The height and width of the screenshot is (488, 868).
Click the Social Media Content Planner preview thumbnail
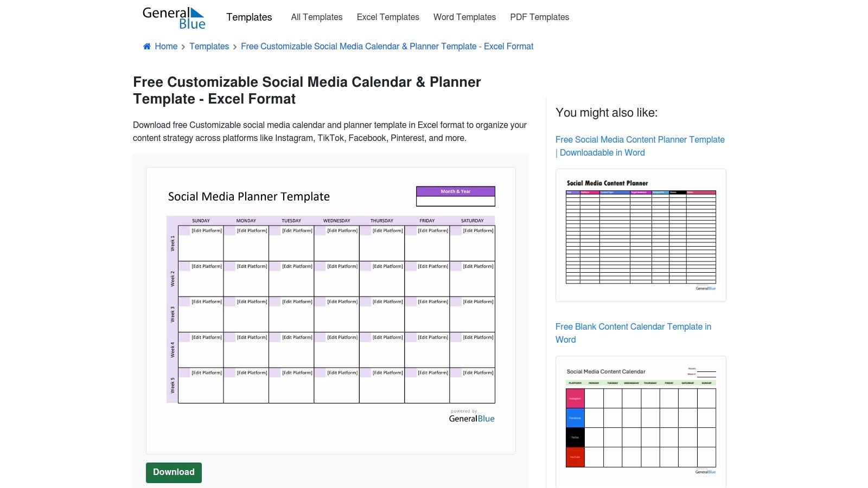pyautogui.click(x=641, y=235)
